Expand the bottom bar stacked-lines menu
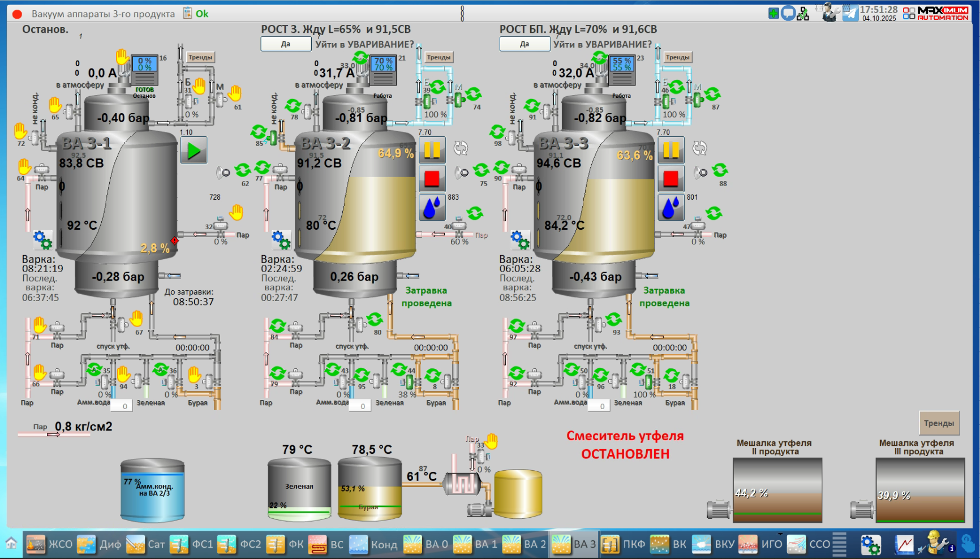Screen dimensions: 980x559 click(x=840, y=544)
